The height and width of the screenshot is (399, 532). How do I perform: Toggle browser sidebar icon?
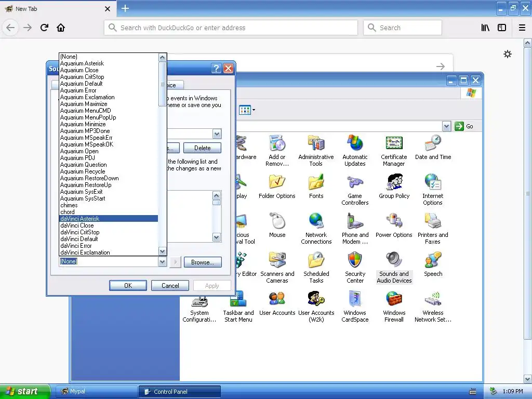click(502, 28)
